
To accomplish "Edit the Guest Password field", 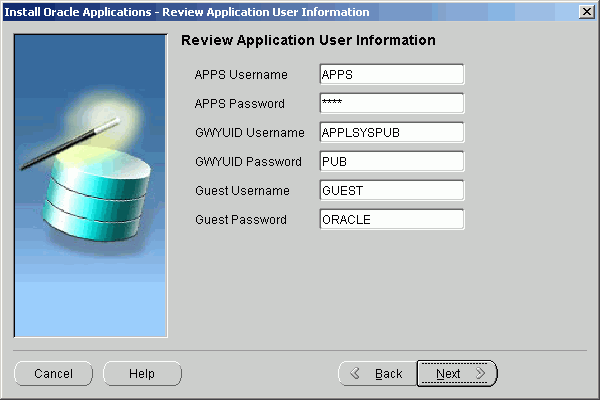I will [x=392, y=219].
